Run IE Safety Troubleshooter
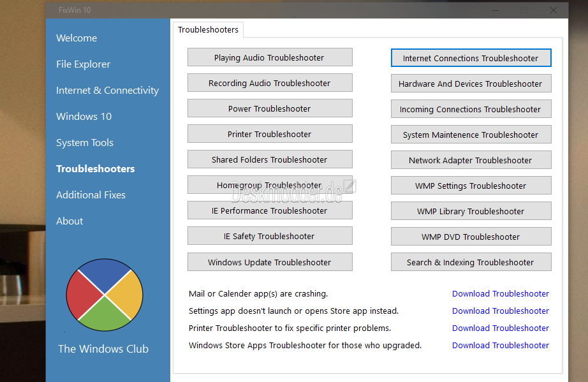Screen dimensions: 588x382 coord(270,236)
